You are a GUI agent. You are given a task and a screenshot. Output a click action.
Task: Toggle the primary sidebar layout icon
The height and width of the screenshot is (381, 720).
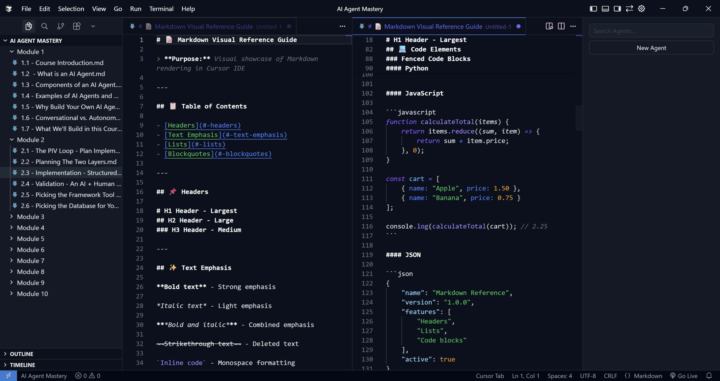pyautogui.click(x=593, y=9)
